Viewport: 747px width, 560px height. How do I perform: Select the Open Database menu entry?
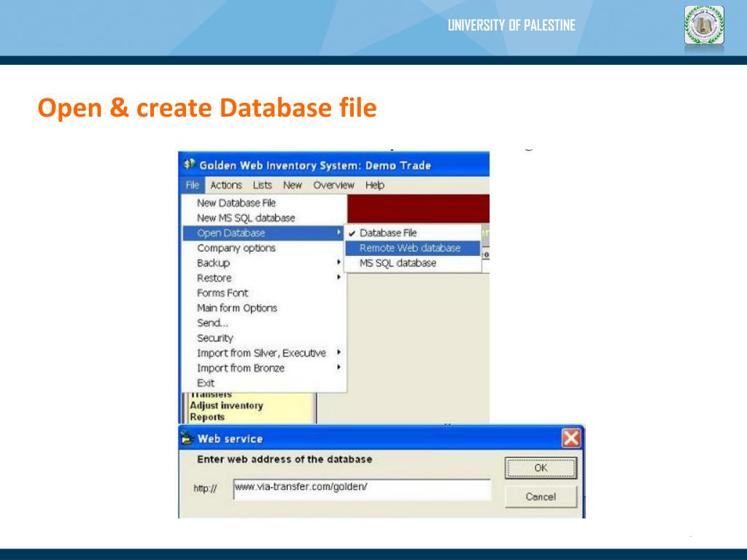(x=263, y=233)
